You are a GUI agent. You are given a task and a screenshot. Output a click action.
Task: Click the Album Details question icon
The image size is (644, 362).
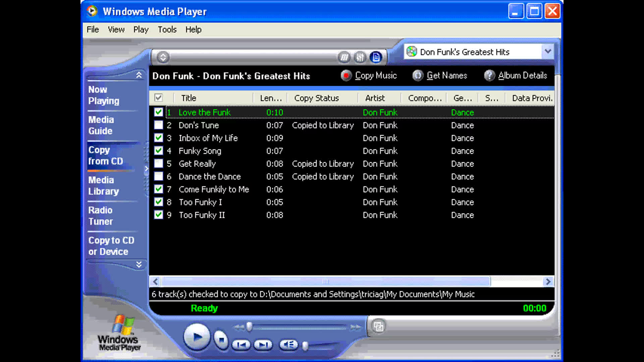489,75
